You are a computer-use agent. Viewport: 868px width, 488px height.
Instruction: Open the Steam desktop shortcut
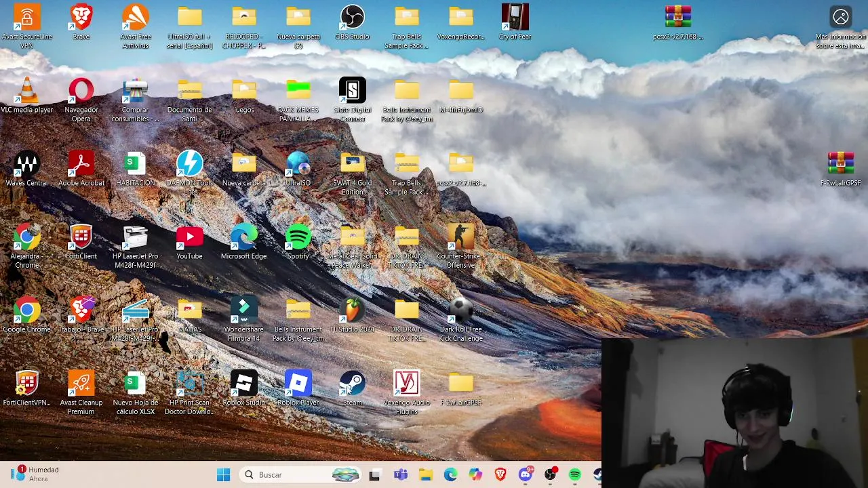click(x=353, y=388)
